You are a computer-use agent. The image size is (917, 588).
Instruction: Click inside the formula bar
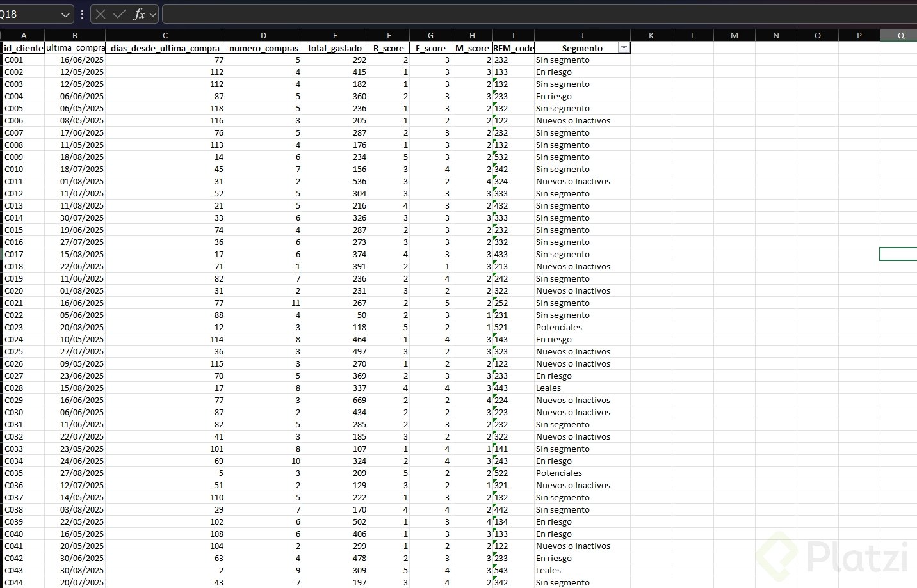(x=539, y=14)
